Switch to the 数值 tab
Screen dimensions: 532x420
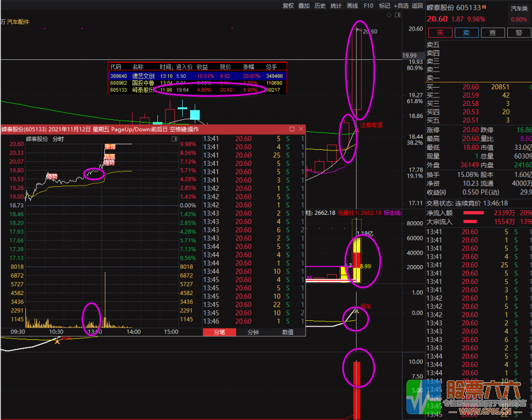coord(287,332)
